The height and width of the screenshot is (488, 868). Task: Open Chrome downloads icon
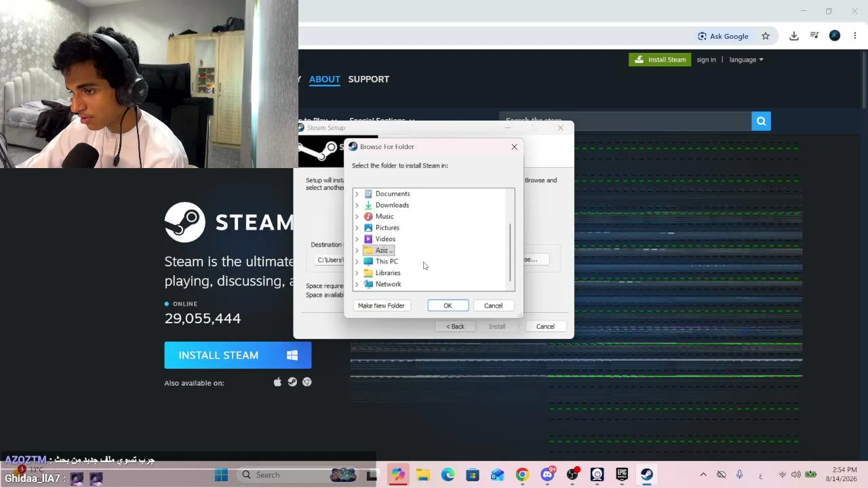794,36
